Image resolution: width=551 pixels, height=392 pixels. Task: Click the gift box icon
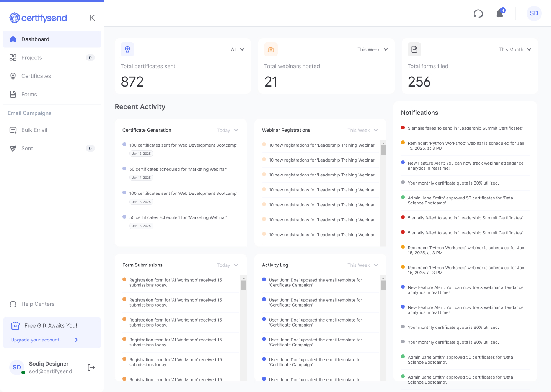pos(15,326)
